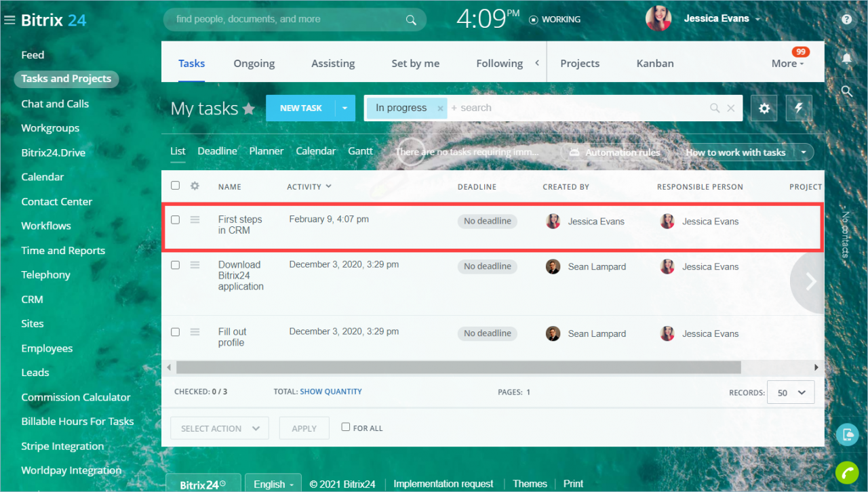Click scrollbar right arrow
The width and height of the screenshot is (868, 492).
coord(817,367)
